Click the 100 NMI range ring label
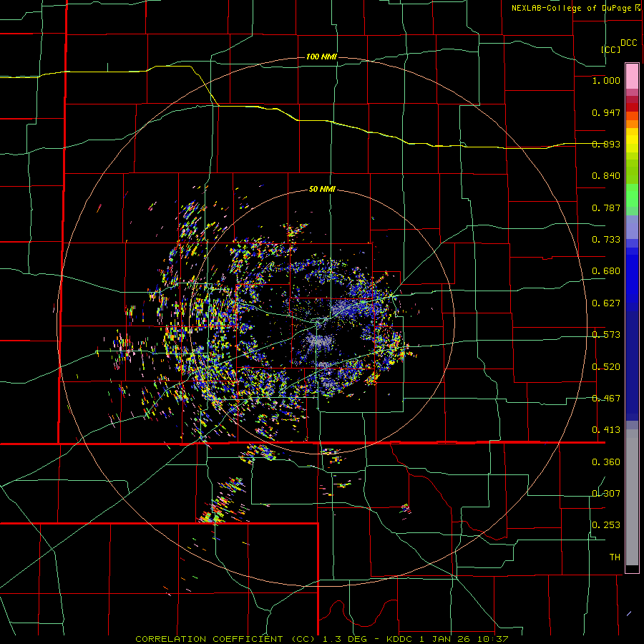 pos(321,57)
